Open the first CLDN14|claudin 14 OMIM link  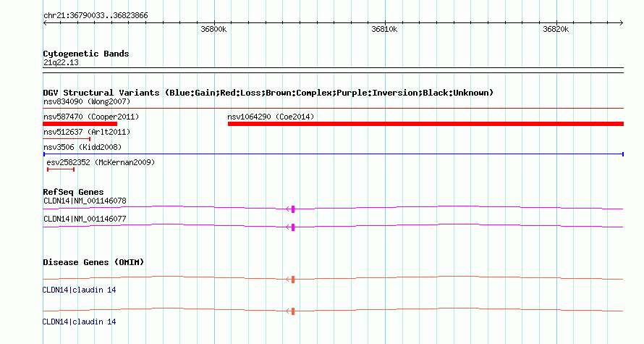tap(80, 290)
